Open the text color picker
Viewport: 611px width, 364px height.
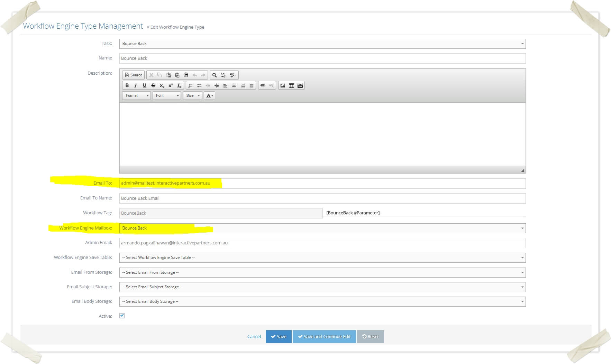[x=209, y=95]
